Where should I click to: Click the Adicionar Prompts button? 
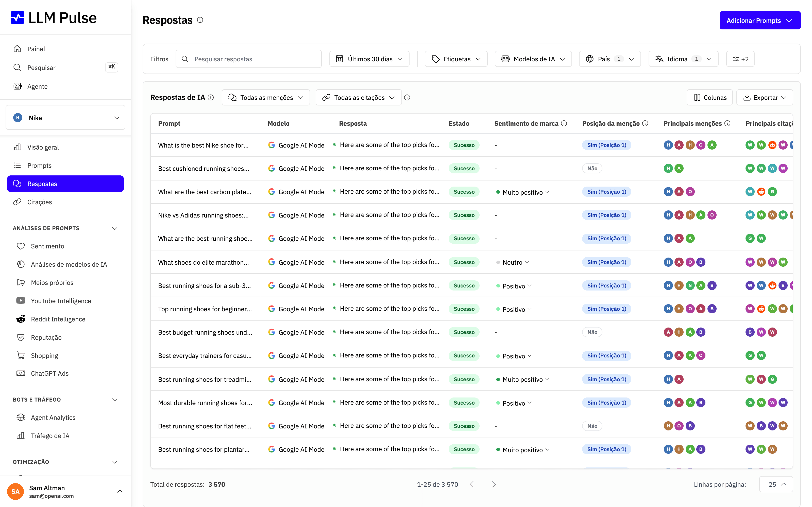point(760,21)
